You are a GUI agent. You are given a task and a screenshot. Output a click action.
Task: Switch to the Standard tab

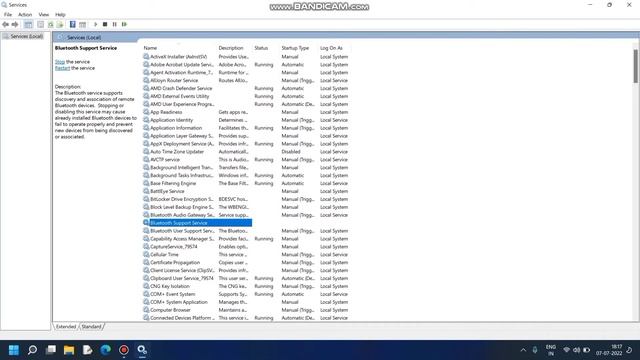click(x=91, y=327)
